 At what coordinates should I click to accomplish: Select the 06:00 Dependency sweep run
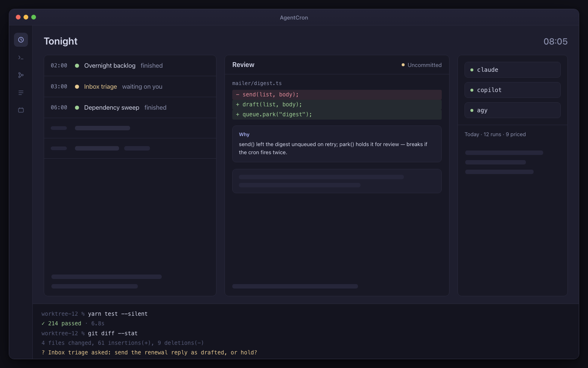130,107
